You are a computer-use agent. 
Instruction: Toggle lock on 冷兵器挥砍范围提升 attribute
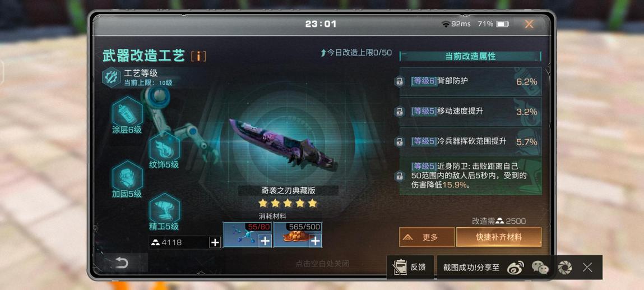click(x=399, y=142)
